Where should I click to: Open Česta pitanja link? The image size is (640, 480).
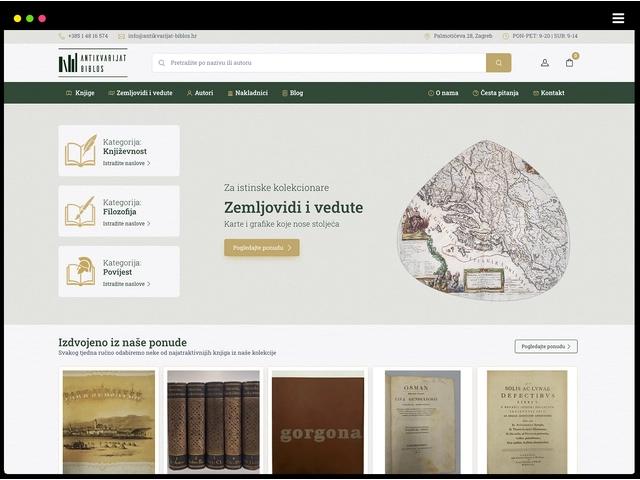[x=496, y=93]
